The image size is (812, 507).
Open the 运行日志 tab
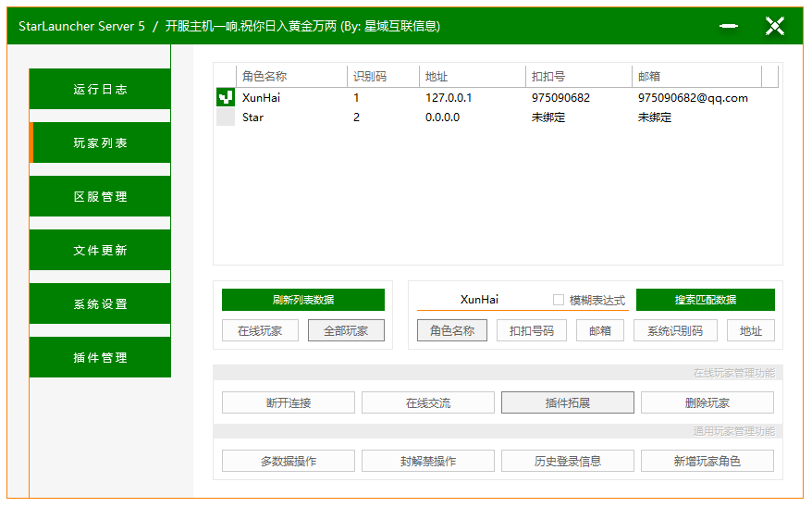[x=100, y=89]
